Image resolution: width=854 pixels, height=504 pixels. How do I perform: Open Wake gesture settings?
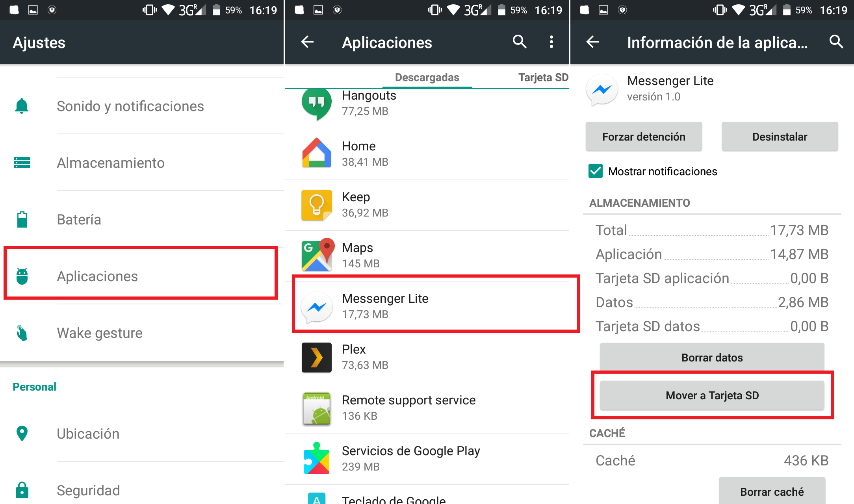pyautogui.click(x=142, y=333)
